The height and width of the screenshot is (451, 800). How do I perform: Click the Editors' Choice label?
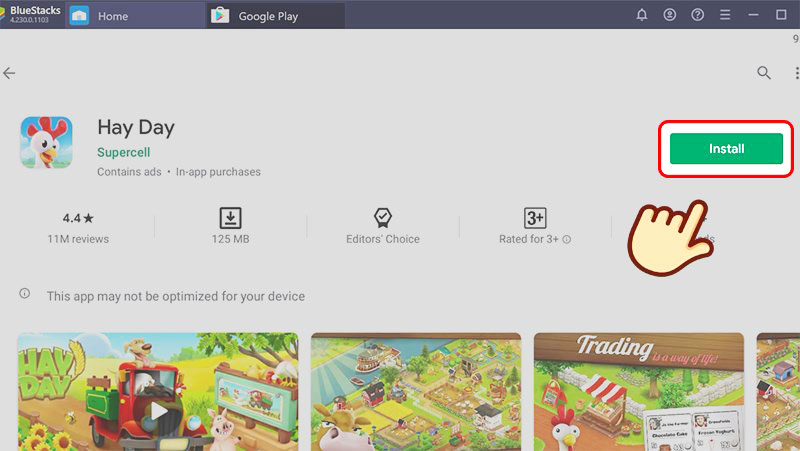(383, 239)
